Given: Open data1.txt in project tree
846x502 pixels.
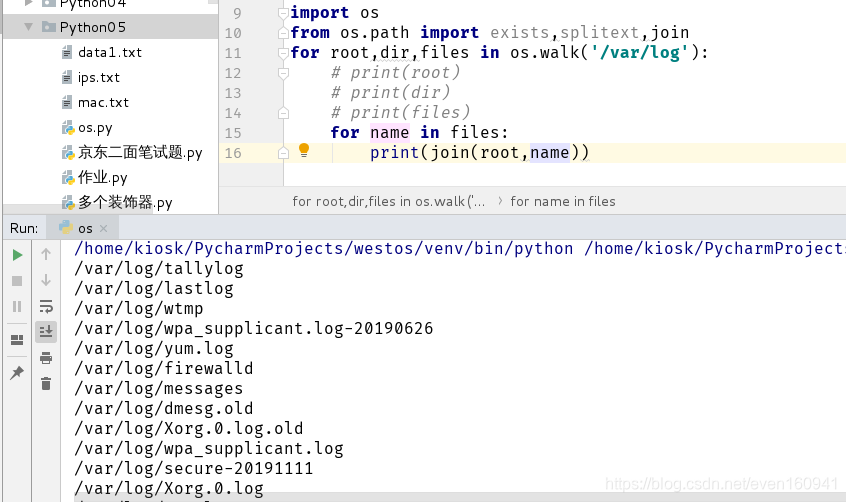Looking at the screenshot, I should pyautogui.click(x=110, y=52).
